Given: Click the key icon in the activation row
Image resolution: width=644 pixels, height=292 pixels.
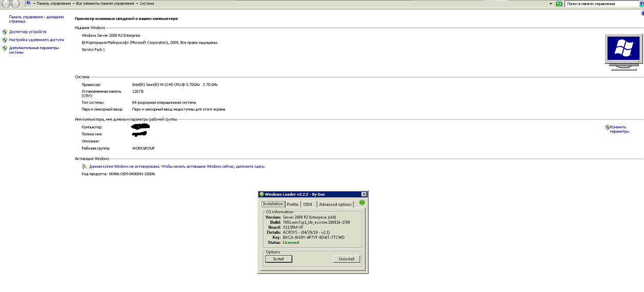Looking at the screenshot, I should 85,166.
